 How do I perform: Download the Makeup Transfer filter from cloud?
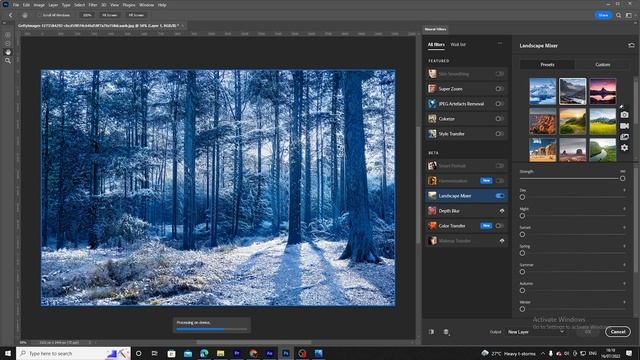tap(502, 241)
